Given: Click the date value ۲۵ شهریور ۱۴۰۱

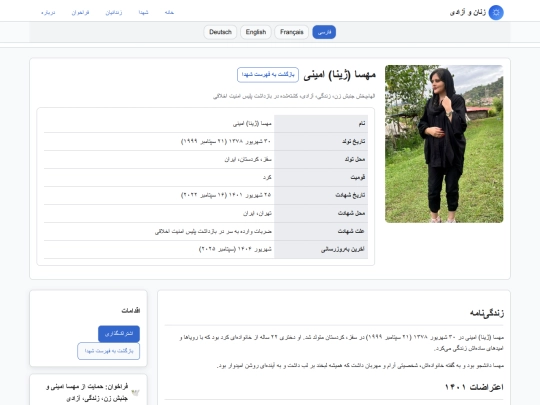Looking at the screenshot, I should (x=226, y=195).
